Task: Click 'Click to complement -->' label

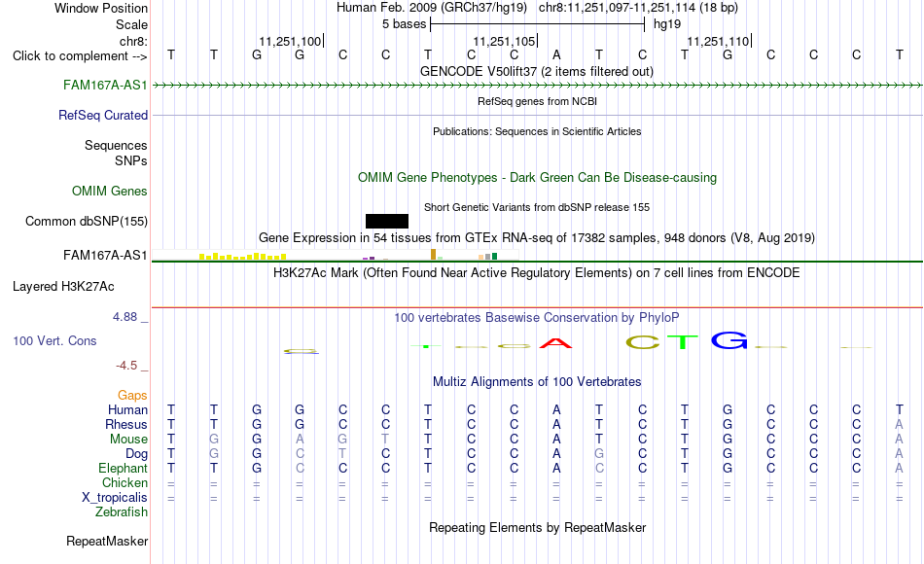Action: (80, 56)
